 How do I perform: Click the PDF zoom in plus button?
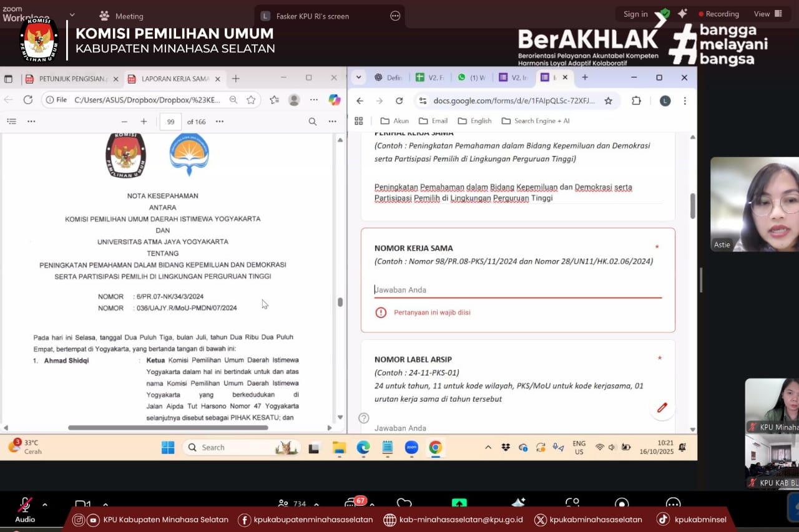(144, 122)
